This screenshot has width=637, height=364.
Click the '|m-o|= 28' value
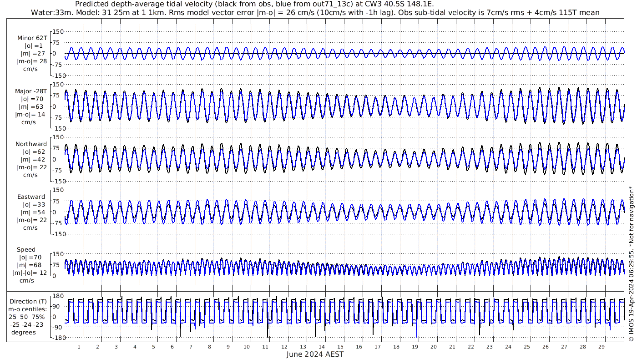[31, 61]
